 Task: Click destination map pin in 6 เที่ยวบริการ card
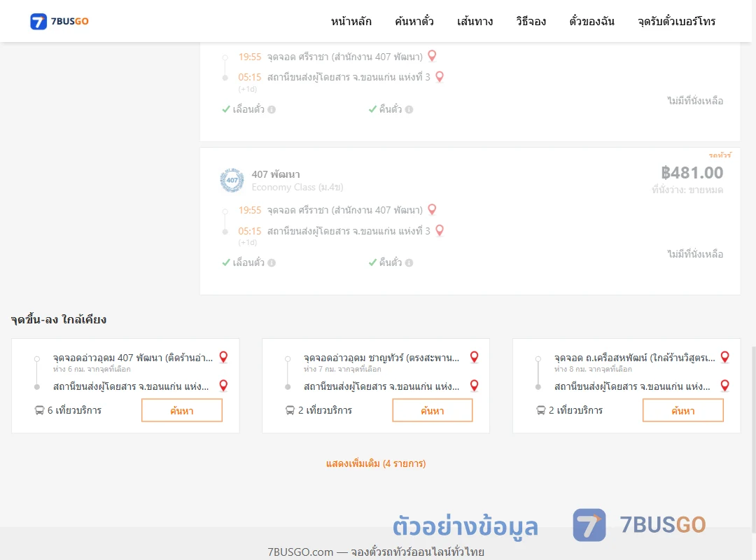[x=223, y=386]
